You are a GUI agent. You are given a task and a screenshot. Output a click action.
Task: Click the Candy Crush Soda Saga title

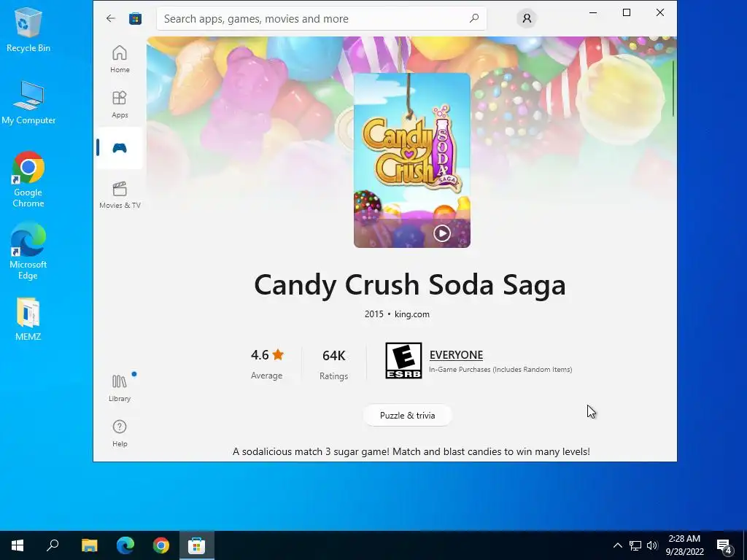click(410, 285)
